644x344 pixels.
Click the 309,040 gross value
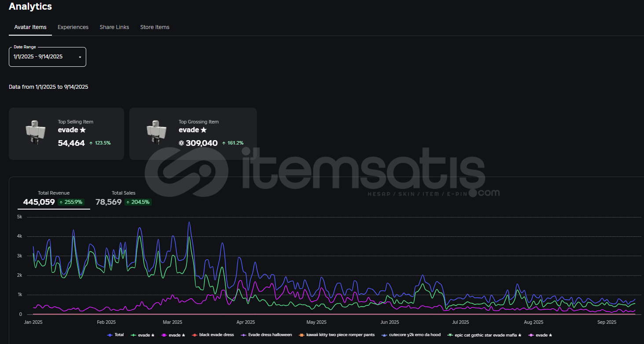(202, 143)
